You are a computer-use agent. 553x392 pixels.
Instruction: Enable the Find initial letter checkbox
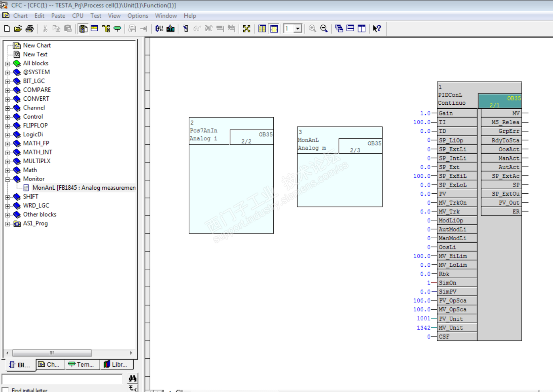[x=6, y=390]
